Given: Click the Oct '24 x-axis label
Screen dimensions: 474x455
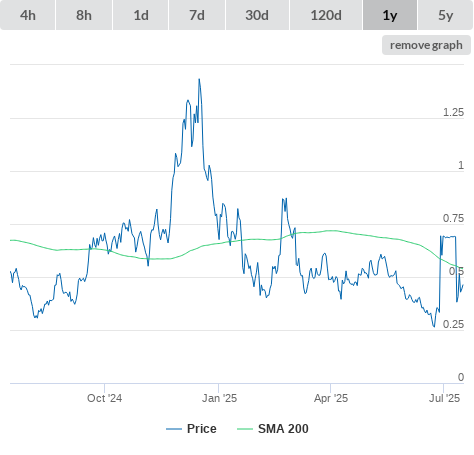Looking at the screenshot, I should pos(104,398).
